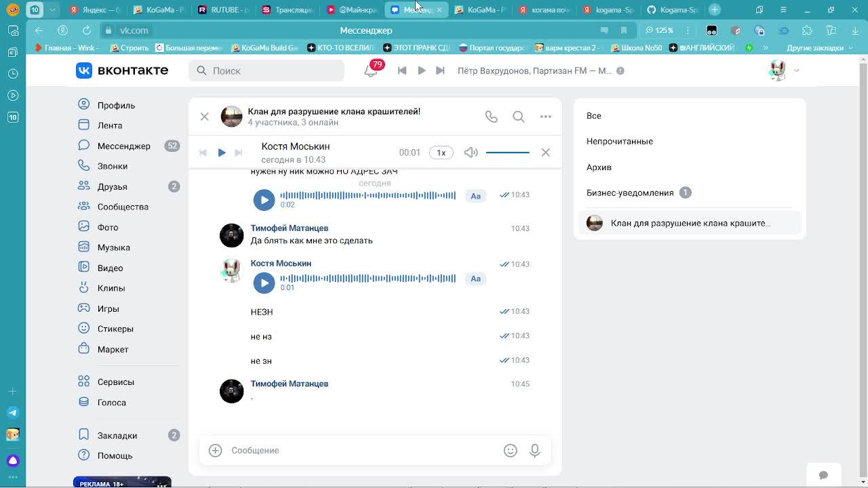The height and width of the screenshot is (488, 868).
Task: Click the chat title Клан для разрушение
Action: pyautogui.click(x=334, y=111)
